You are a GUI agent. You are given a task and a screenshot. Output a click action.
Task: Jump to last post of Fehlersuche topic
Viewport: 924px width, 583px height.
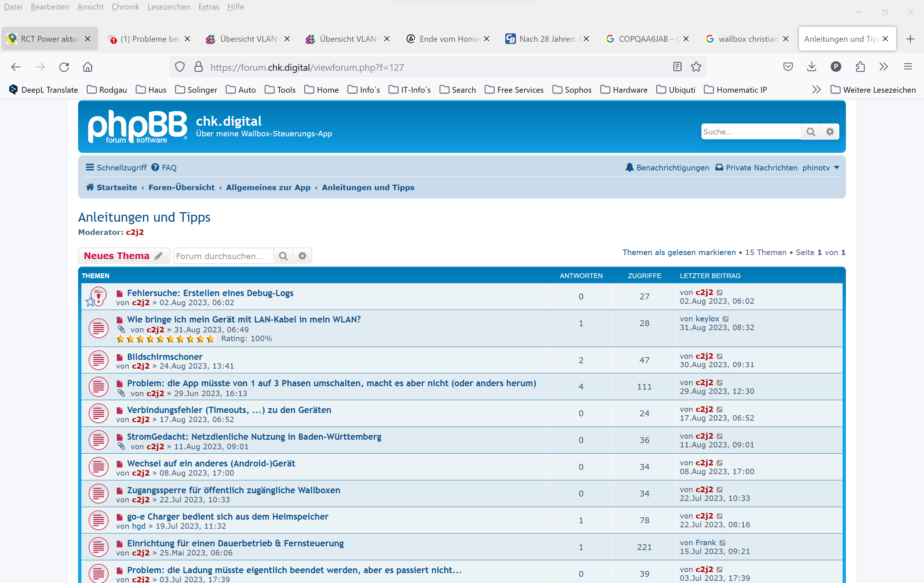[x=719, y=293]
